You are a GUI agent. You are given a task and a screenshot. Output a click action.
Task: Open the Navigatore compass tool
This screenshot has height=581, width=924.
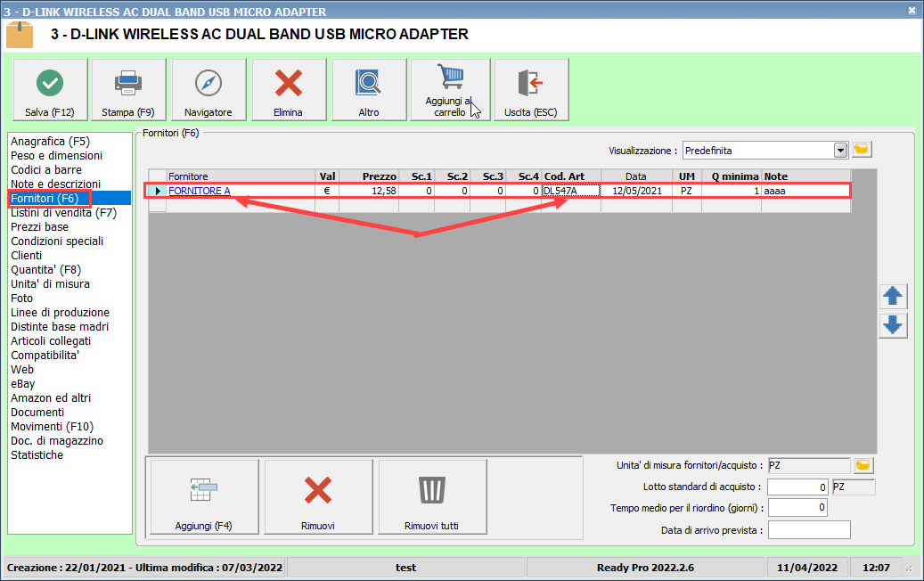[x=208, y=90]
